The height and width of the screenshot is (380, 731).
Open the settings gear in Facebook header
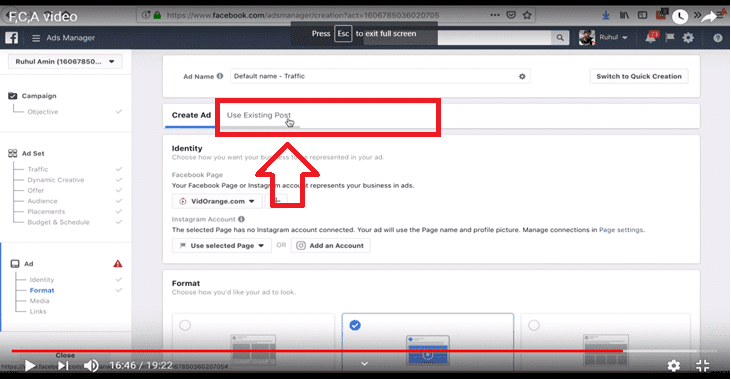(x=688, y=38)
